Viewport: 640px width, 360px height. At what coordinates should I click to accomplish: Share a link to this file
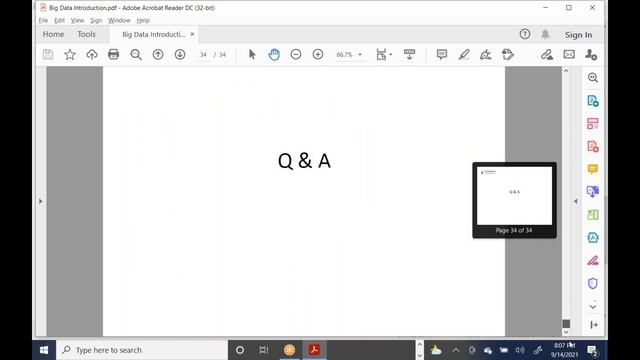pyautogui.click(x=547, y=54)
